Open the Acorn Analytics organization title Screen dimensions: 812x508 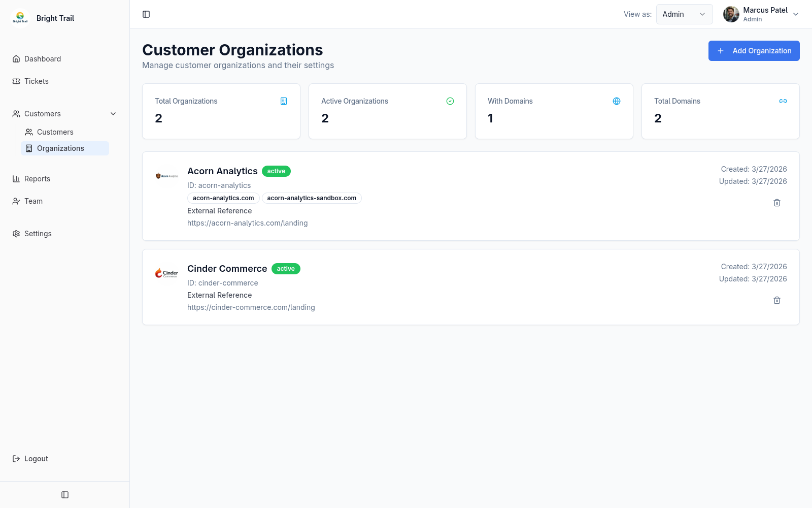point(222,171)
